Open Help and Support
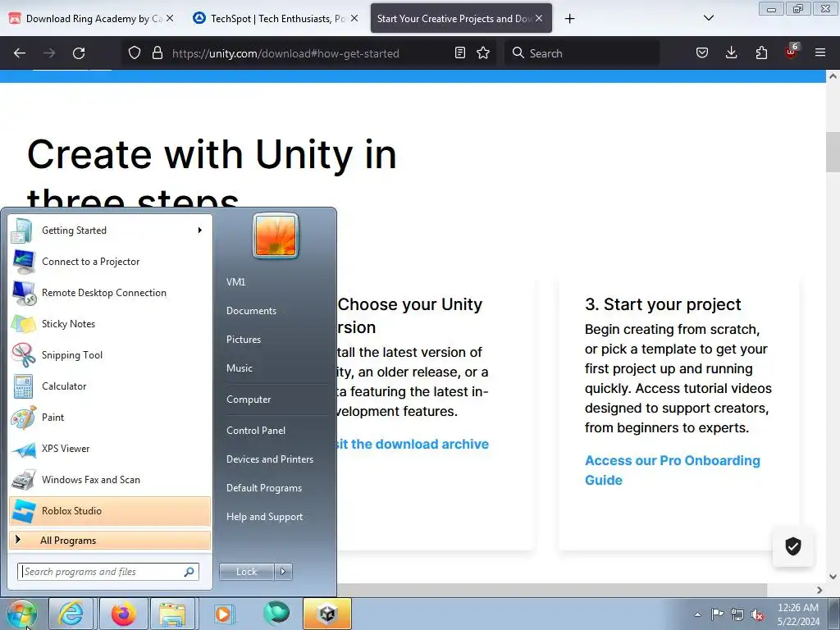840x630 pixels. (265, 517)
